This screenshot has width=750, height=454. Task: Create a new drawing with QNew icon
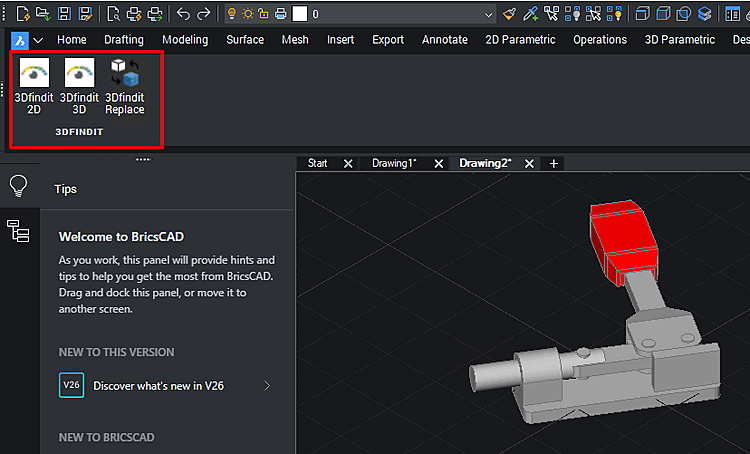[22, 14]
